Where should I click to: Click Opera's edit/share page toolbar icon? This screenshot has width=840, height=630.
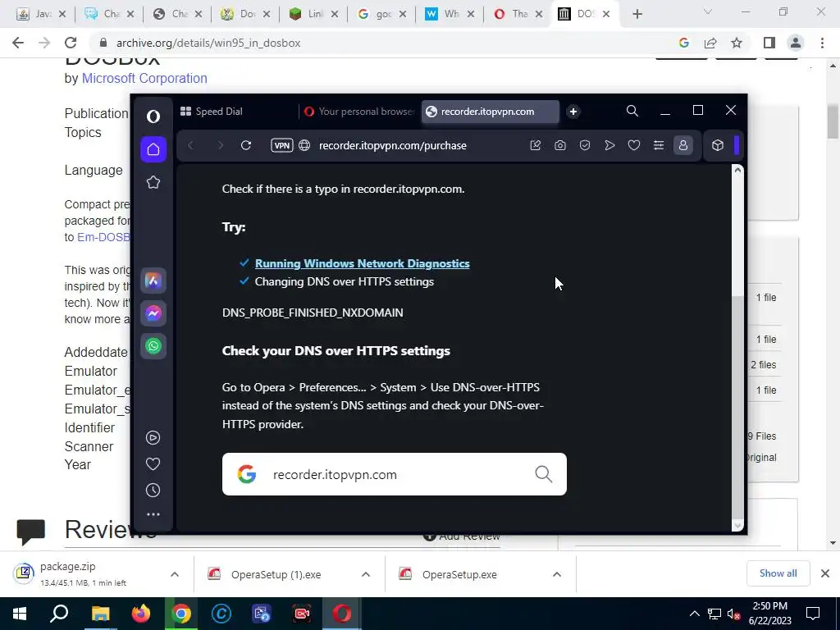click(535, 145)
